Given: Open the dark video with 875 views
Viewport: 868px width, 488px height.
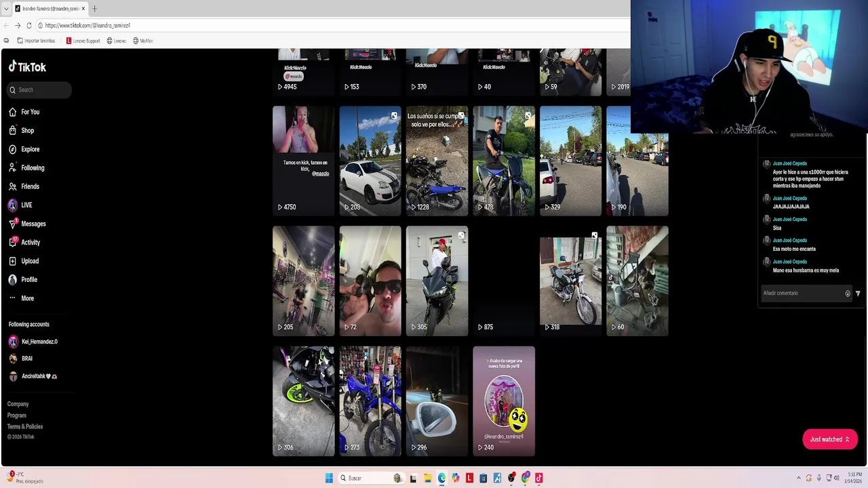Looking at the screenshot, I should tap(503, 281).
